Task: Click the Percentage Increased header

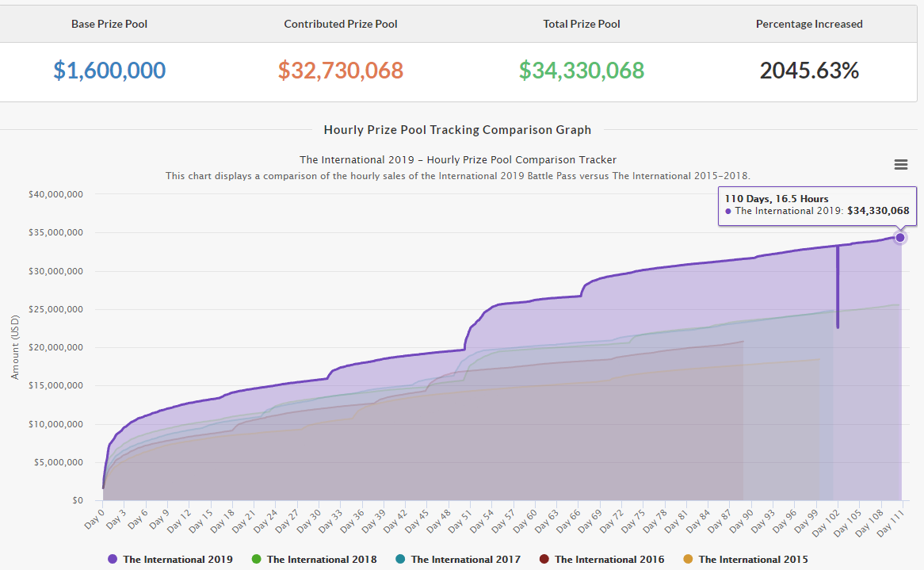Action: click(x=809, y=24)
